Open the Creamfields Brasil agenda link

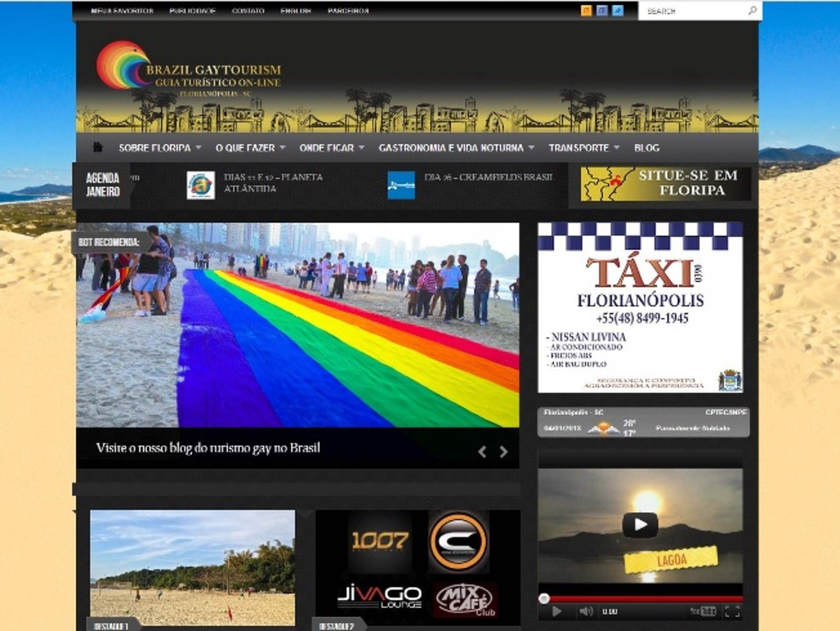[x=489, y=178]
